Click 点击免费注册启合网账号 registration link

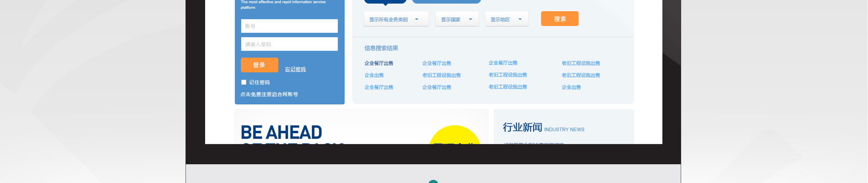[269, 95]
